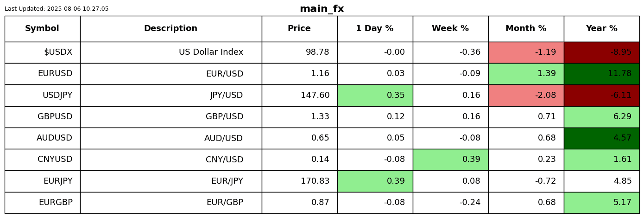The height and width of the screenshot is (218, 644).
Task: Click the 1 Day % column header
Action: [375, 29]
